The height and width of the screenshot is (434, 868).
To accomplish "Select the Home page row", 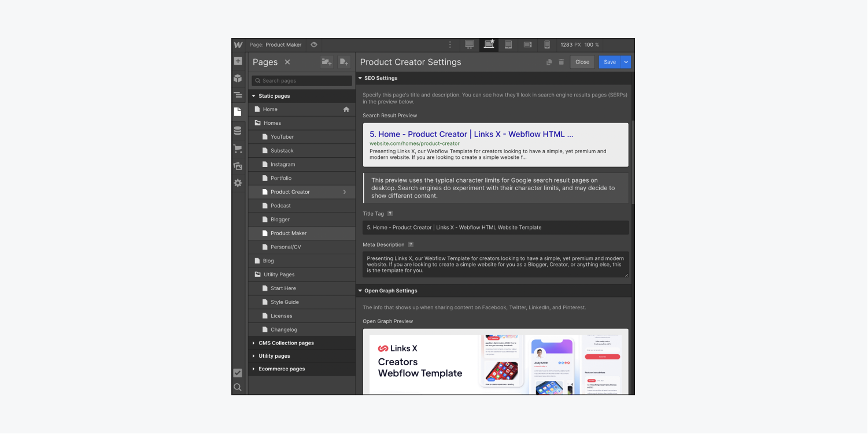I will coord(302,109).
